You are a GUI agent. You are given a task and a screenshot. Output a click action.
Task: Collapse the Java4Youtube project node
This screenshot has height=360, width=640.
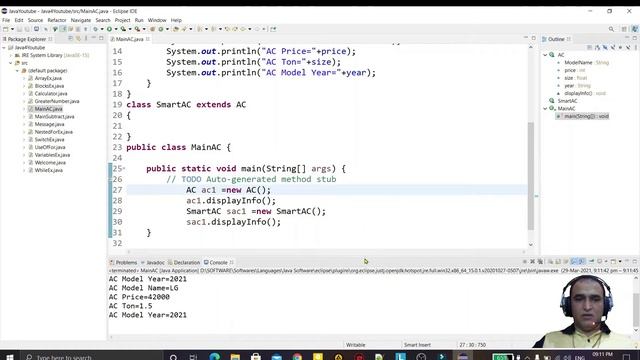pos(4,48)
